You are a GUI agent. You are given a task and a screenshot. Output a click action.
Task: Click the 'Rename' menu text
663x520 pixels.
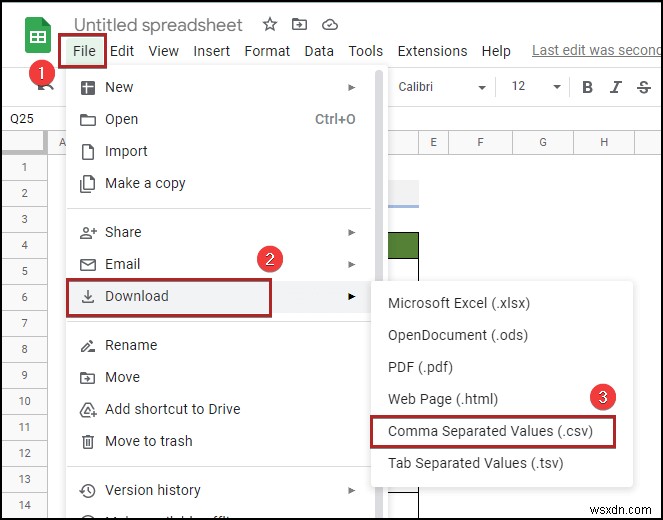click(x=131, y=345)
